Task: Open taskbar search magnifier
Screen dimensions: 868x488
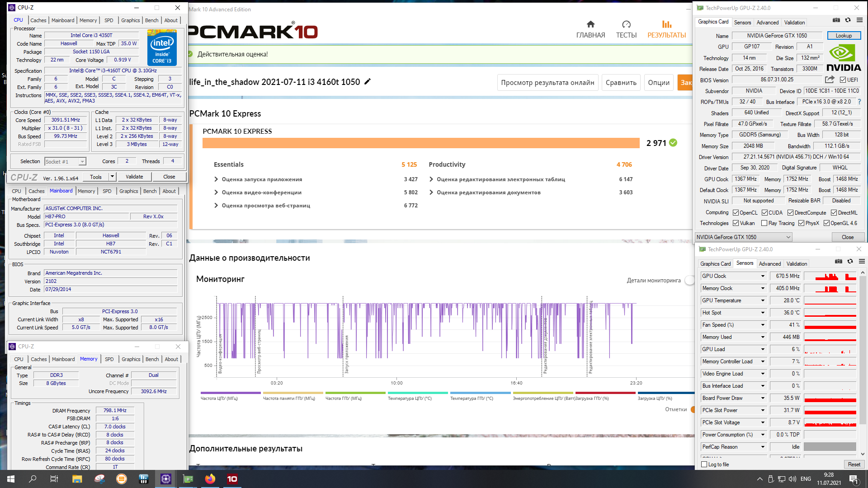Action: tap(33, 479)
